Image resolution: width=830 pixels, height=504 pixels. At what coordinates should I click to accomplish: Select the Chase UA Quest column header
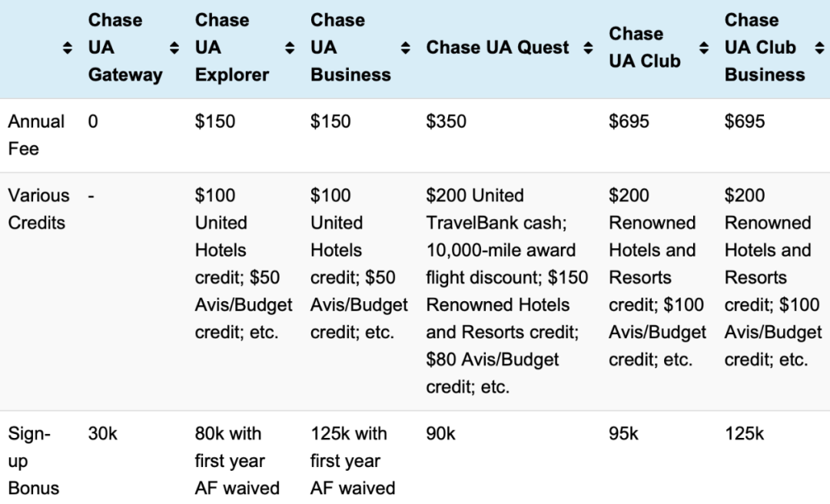(x=497, y=48)
